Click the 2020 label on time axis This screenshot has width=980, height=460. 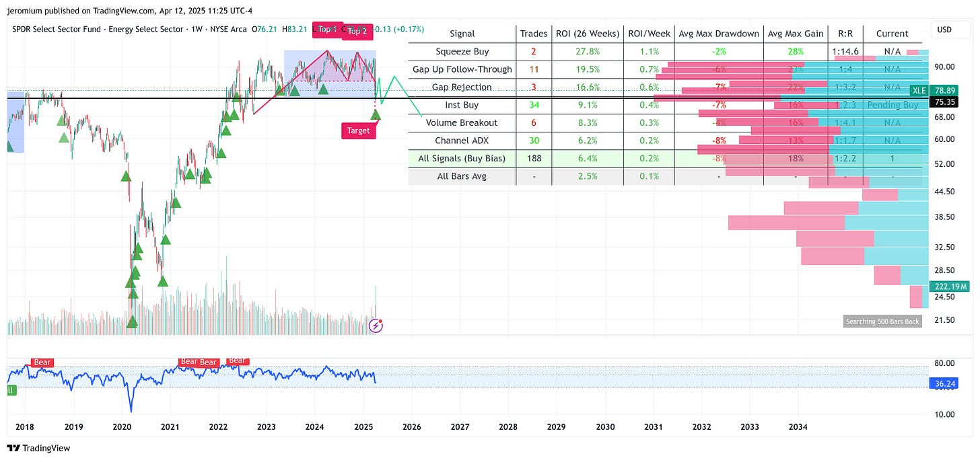click(122, 426)
